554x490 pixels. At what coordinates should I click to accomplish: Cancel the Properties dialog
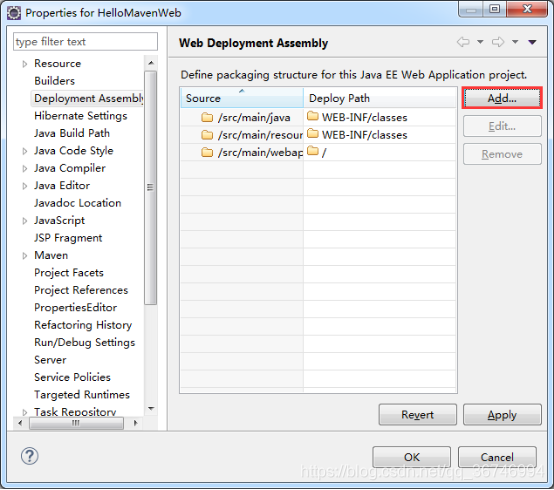[497, 457]
